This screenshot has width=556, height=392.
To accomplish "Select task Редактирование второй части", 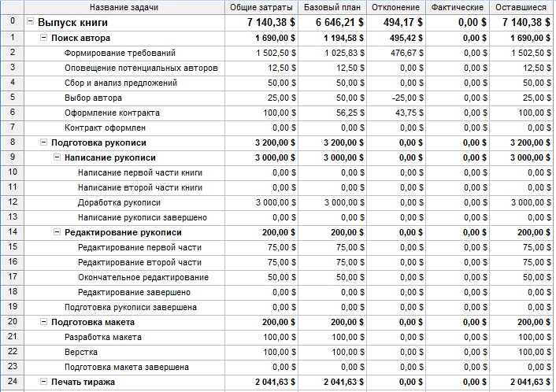I will click(x=139, y=262).
